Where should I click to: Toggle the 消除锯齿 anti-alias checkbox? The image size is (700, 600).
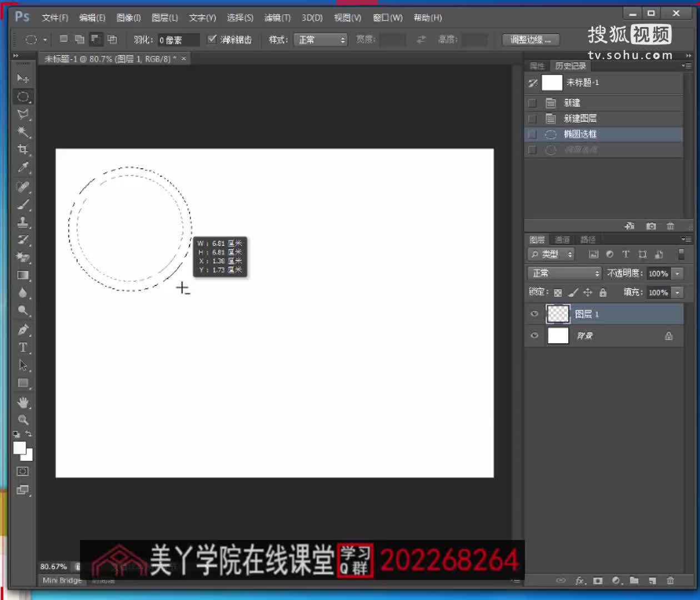coord(212,39)
